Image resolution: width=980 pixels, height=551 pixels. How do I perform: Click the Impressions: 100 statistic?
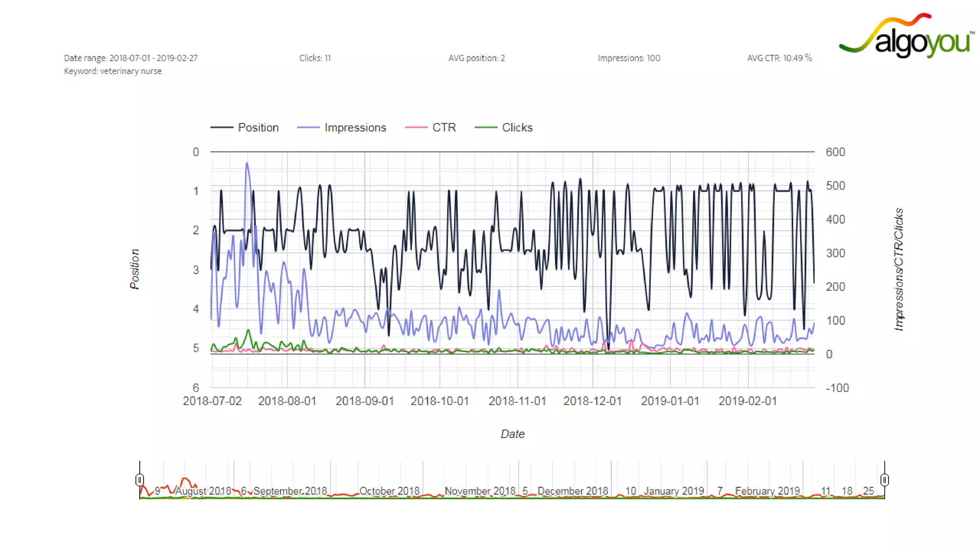[629, 58]
